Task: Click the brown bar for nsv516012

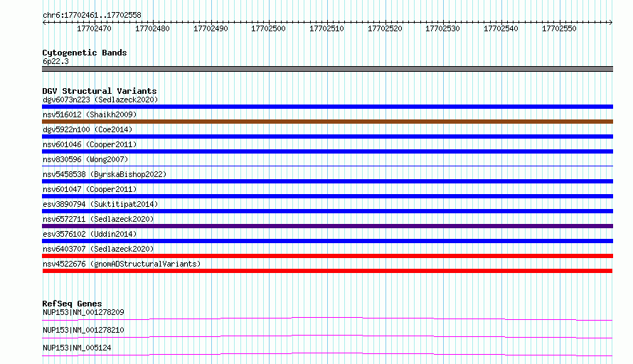Action: 327,122
